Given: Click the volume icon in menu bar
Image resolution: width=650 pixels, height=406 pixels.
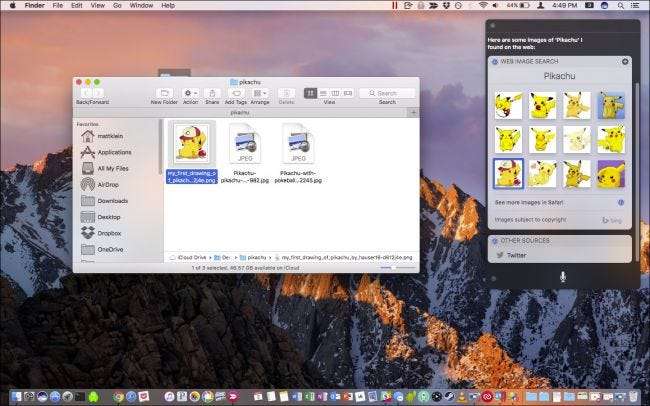Looking at the screenshot, I should [495, 5].
